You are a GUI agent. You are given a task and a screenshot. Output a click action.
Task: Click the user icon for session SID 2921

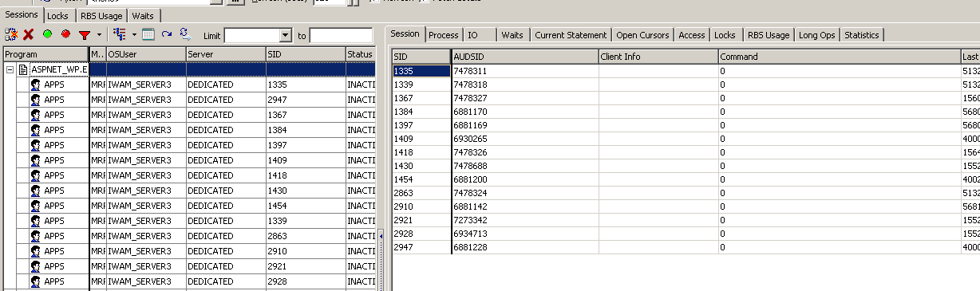click(x=35, y=266)
